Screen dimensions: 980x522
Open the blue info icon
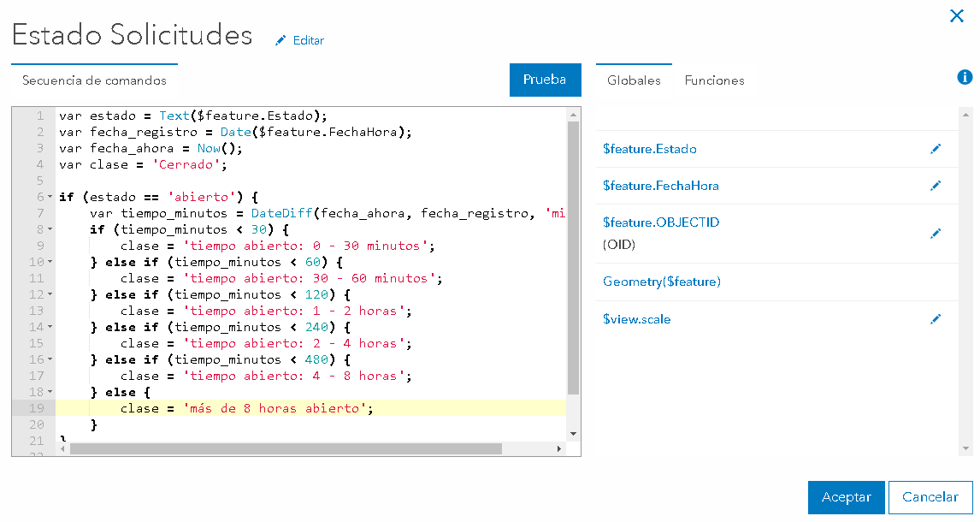965,77
